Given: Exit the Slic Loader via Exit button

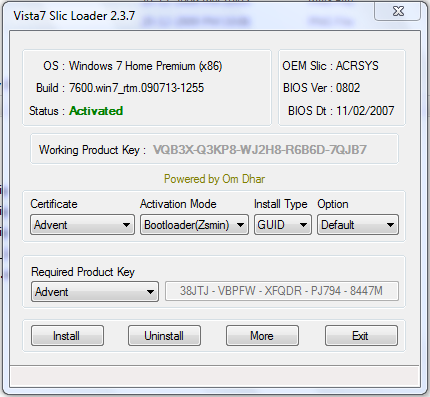Looking at the screenshot, I should 361,336.
